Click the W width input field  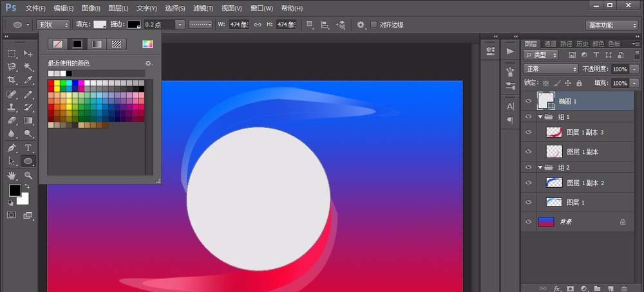[238, 24]
